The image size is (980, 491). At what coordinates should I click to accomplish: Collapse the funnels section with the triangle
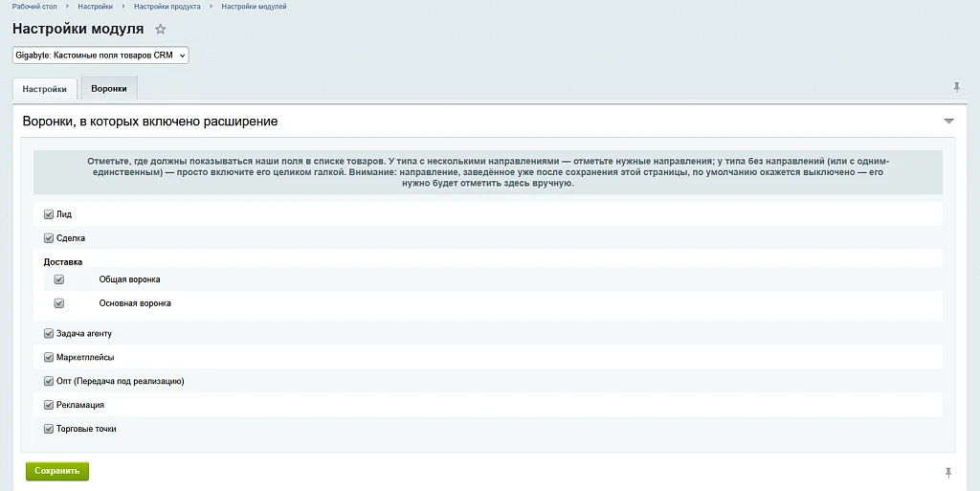[x=948, y=122]
